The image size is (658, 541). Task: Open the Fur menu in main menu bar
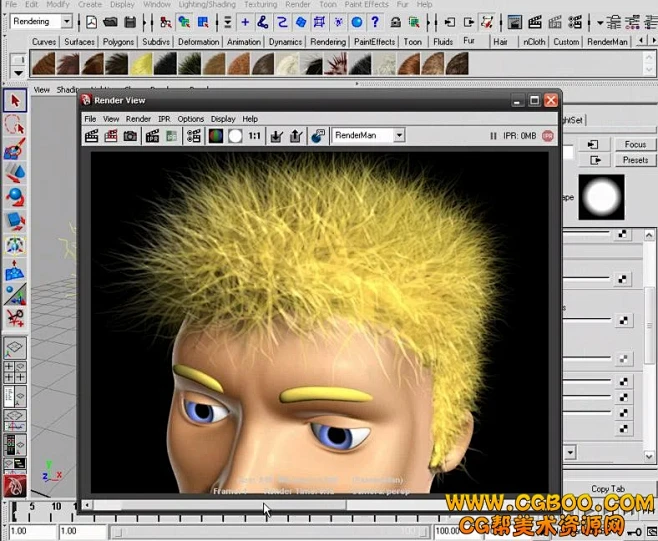tap(402, 4)
